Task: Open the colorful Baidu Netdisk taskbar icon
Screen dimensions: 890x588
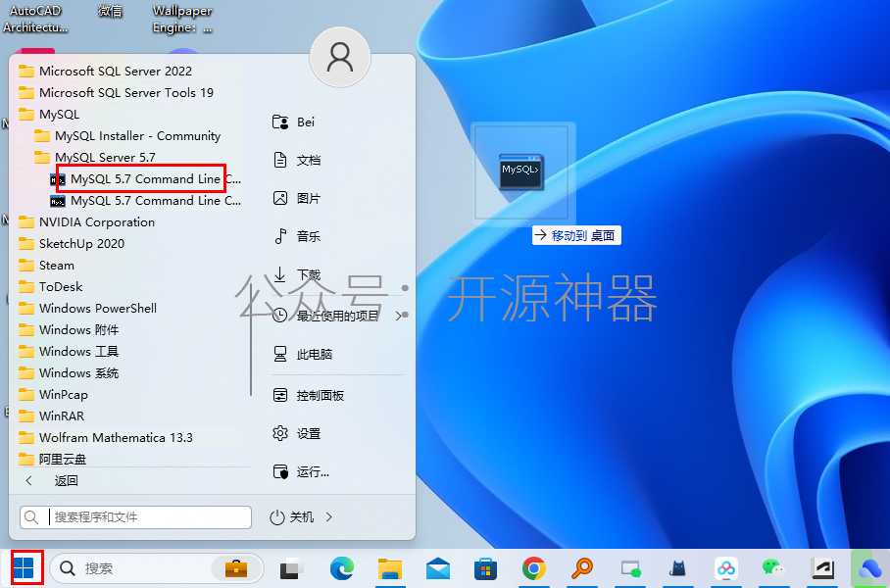Action: click(x=726, y=568)
